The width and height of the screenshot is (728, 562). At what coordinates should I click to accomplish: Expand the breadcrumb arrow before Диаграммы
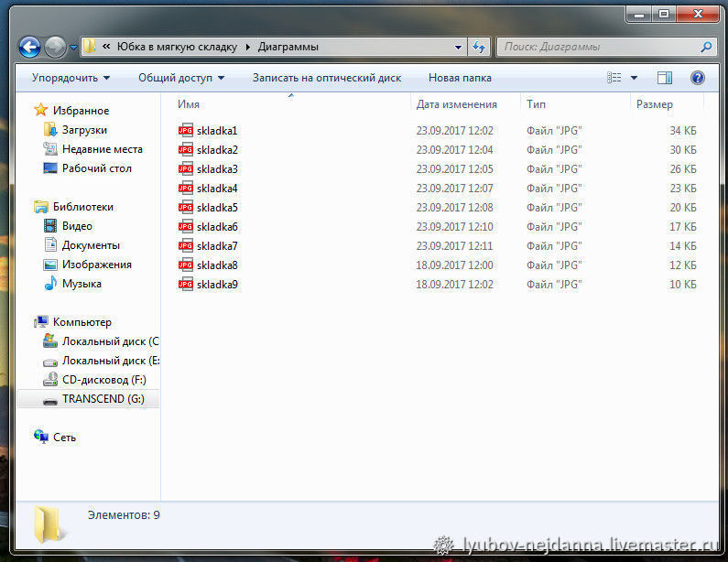[247, 47]
